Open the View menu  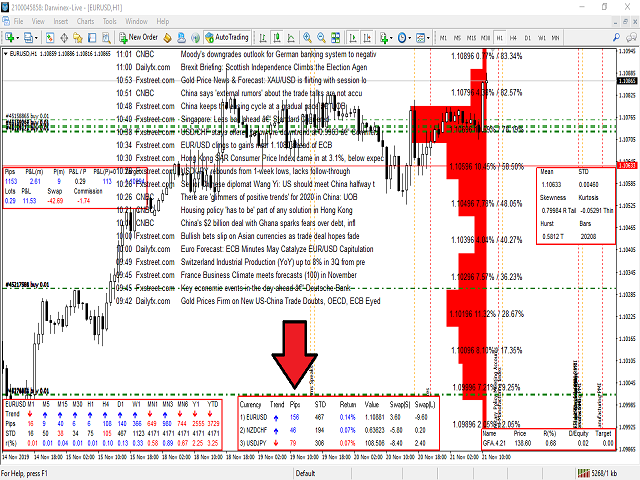pos(38,21)
